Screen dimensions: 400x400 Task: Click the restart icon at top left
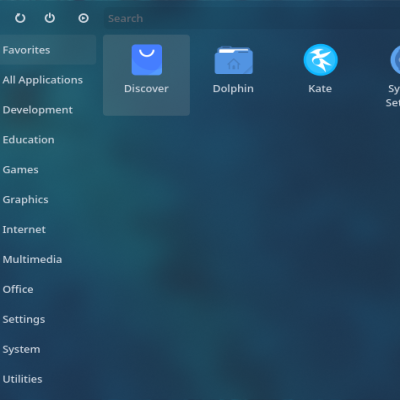pyautogui.click(x=20, y=18)
